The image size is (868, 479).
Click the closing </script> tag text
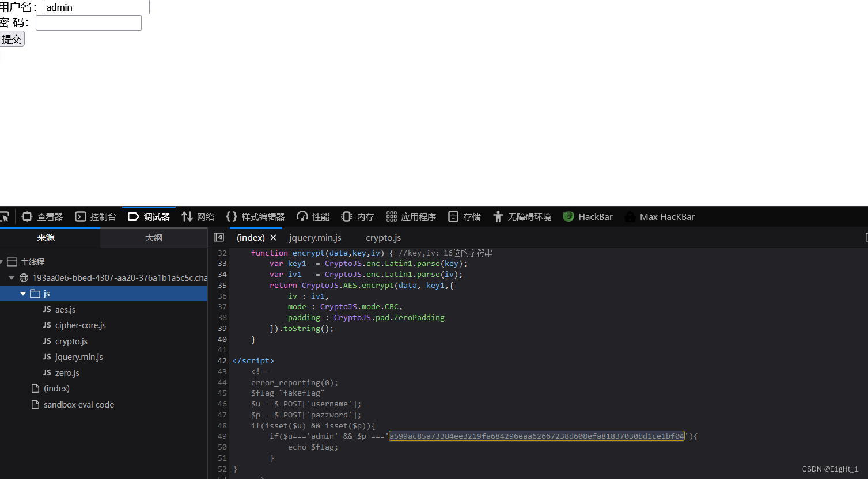pos(253,360)
